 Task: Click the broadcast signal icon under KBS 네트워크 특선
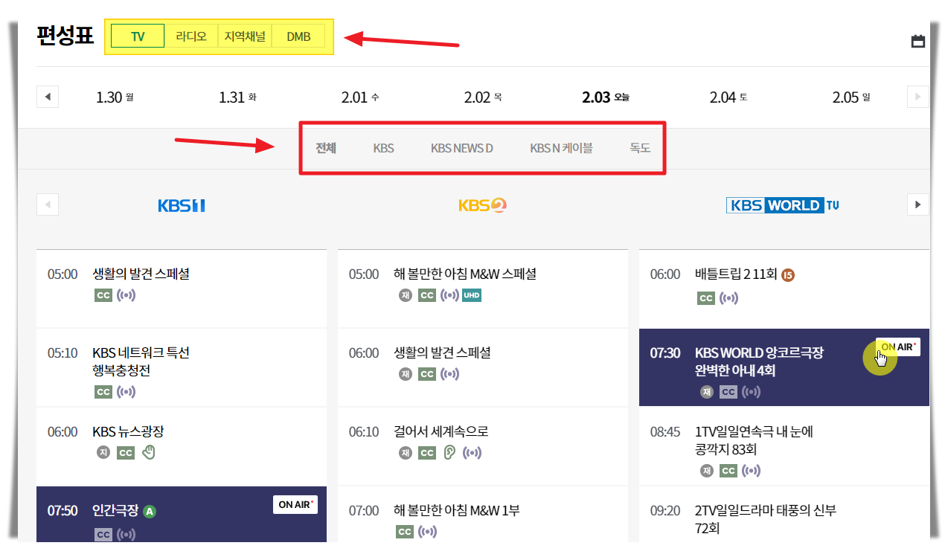[x=126, y=391]
